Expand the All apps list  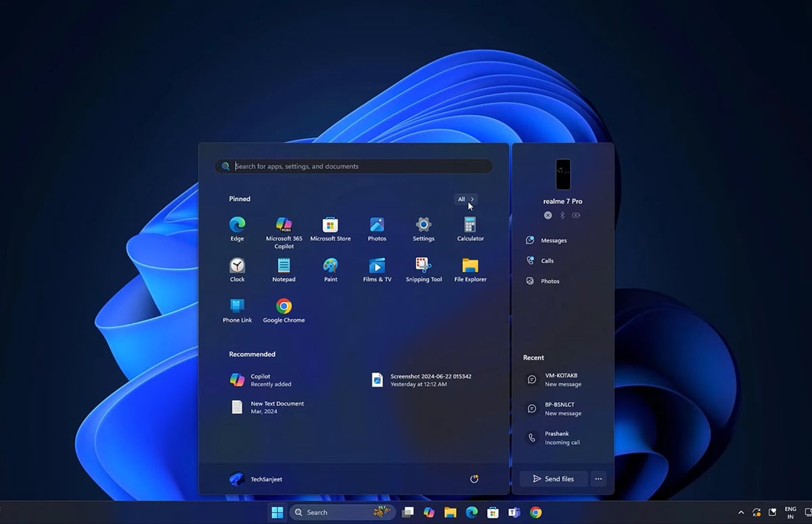click(x=466, y=199)
